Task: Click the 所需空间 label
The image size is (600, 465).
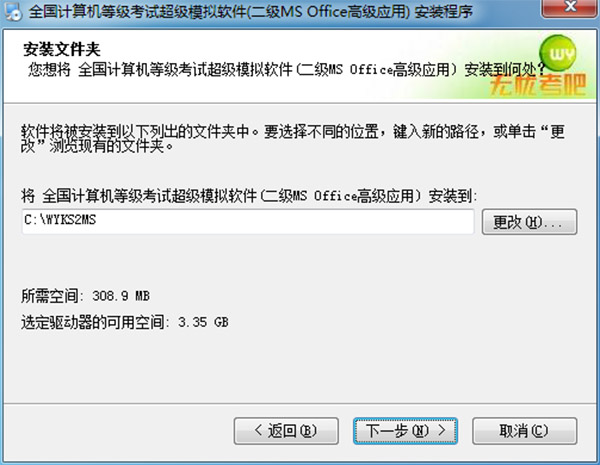Action: click(x=50, y=296)
